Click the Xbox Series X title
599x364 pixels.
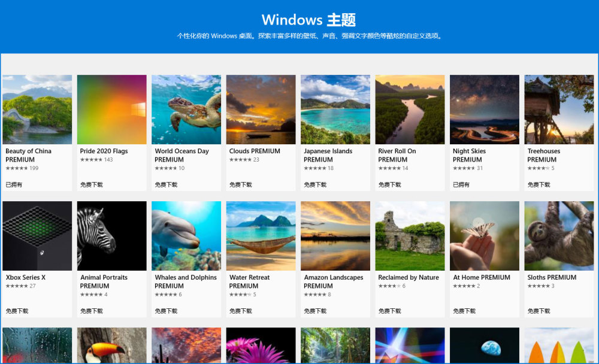(x=26, y=277)
